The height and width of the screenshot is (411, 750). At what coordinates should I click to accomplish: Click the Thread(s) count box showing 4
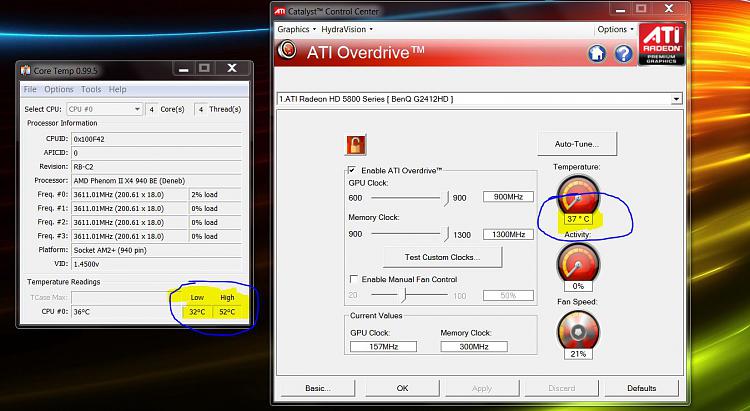pos(200,109)
